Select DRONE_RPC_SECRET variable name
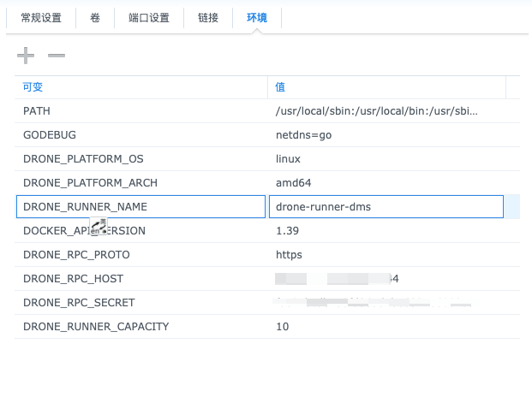The width and height of the screenshot is (532, 403). click(79, 303)
